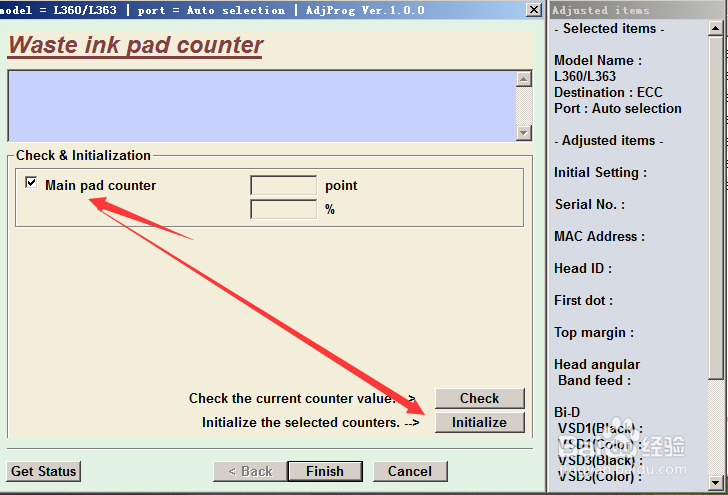Click the 'Head ID :' entry
The height and width of the screenshot is (495, 728).
click(x=583, y=268)
